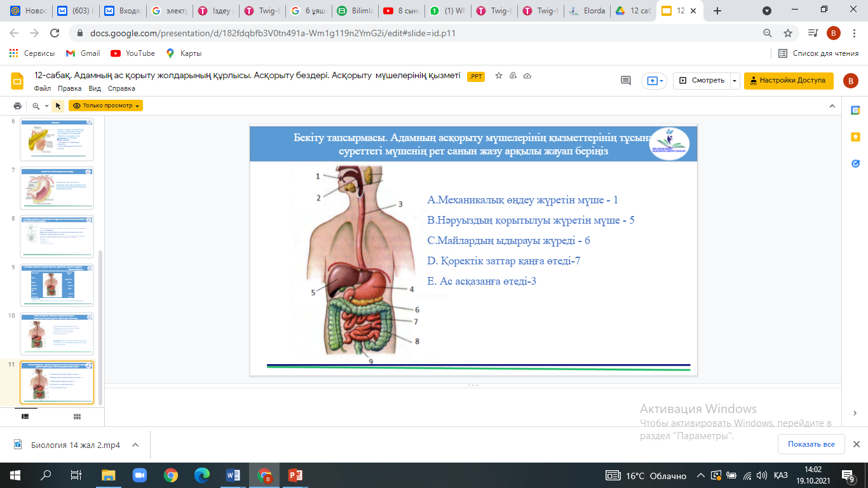868x488 pixels.
Task: Open Zoom from the Windows taskbar
Action: coord(139,475)
